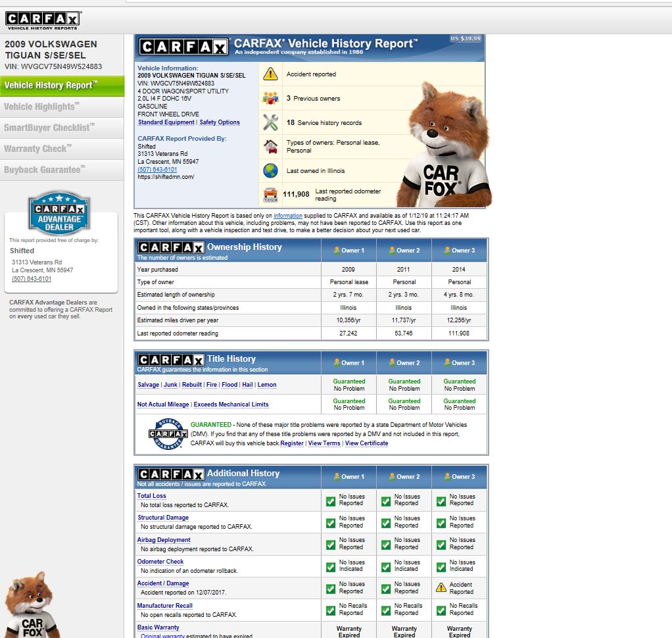The width and height of the screenshot is (672, 638).
Task: Click Owner 3 Manufacturer Recall green checkmark
Action: click(441, 610)
